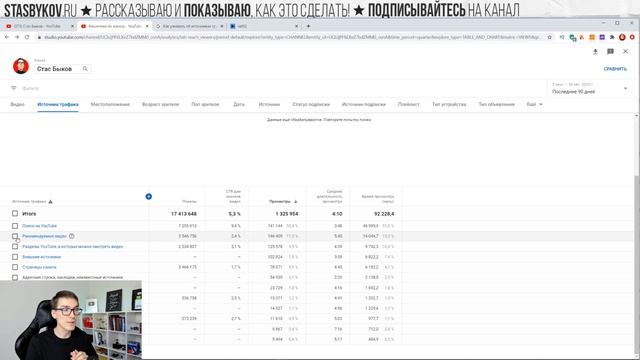Click the browser address bar URL
This screenshot has height=360, width=640.
292,37
